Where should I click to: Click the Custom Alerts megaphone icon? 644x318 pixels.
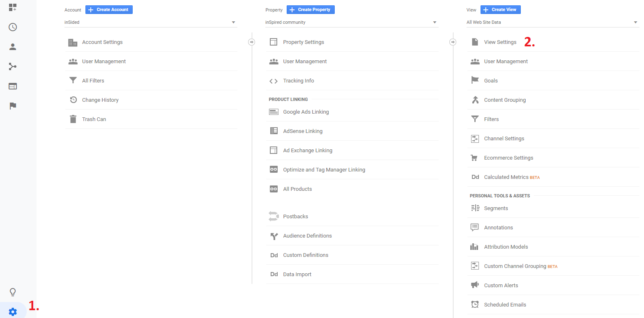coord(475,285)
